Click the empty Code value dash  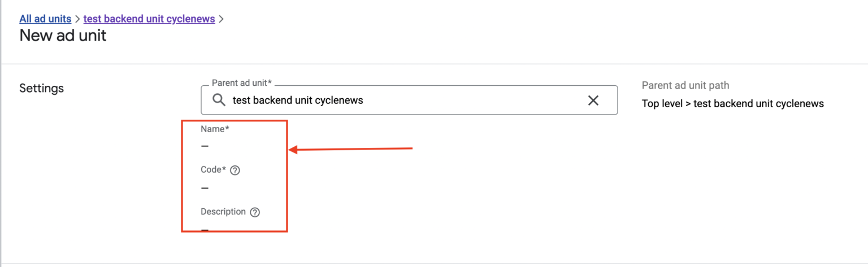pyautogui.click(x=205, y=188)
